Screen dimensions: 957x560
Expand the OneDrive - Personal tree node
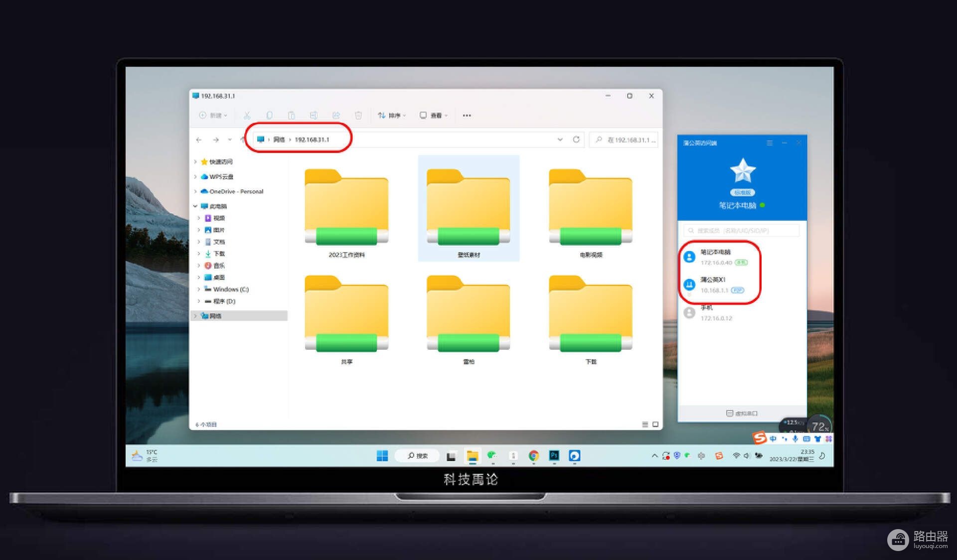pos(195,191)
